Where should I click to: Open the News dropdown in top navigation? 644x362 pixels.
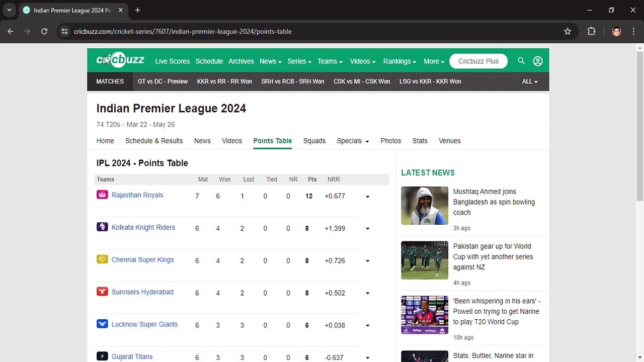tap(270, 61)
